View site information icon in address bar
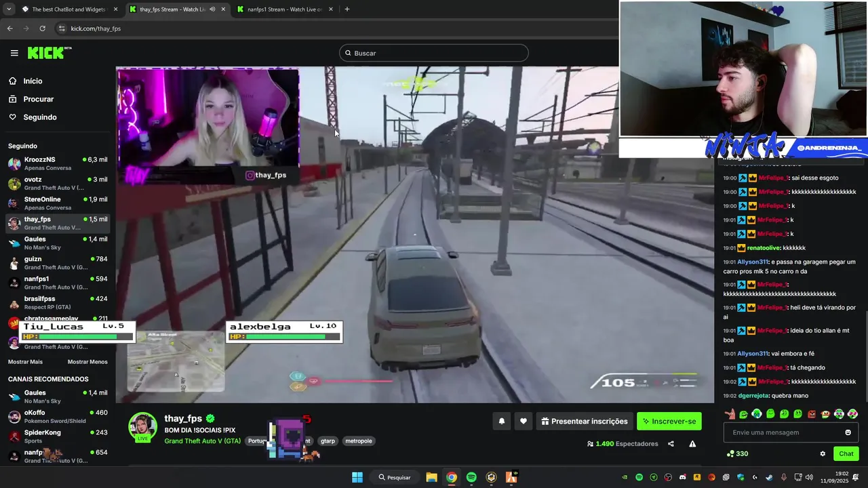 (62, 28)
